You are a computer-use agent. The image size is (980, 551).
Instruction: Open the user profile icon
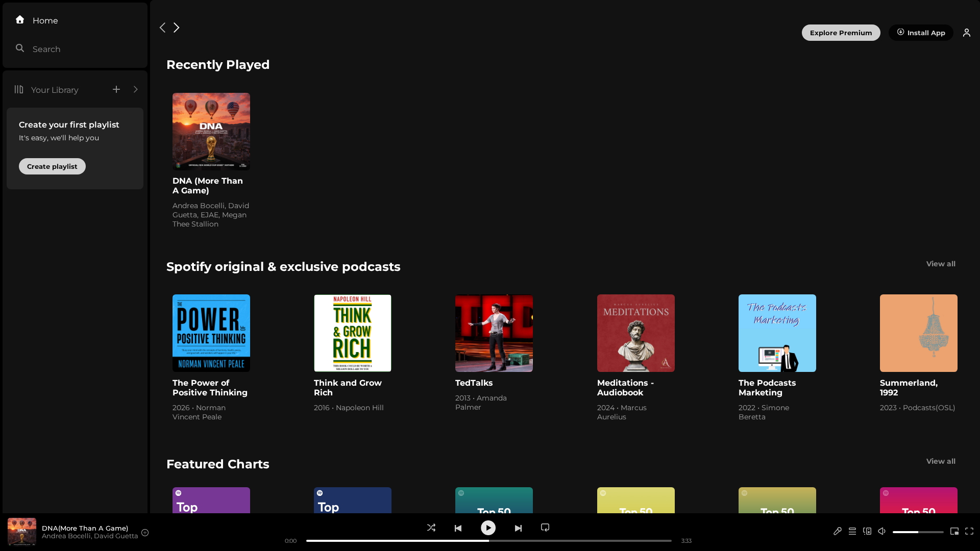(967, 33)
